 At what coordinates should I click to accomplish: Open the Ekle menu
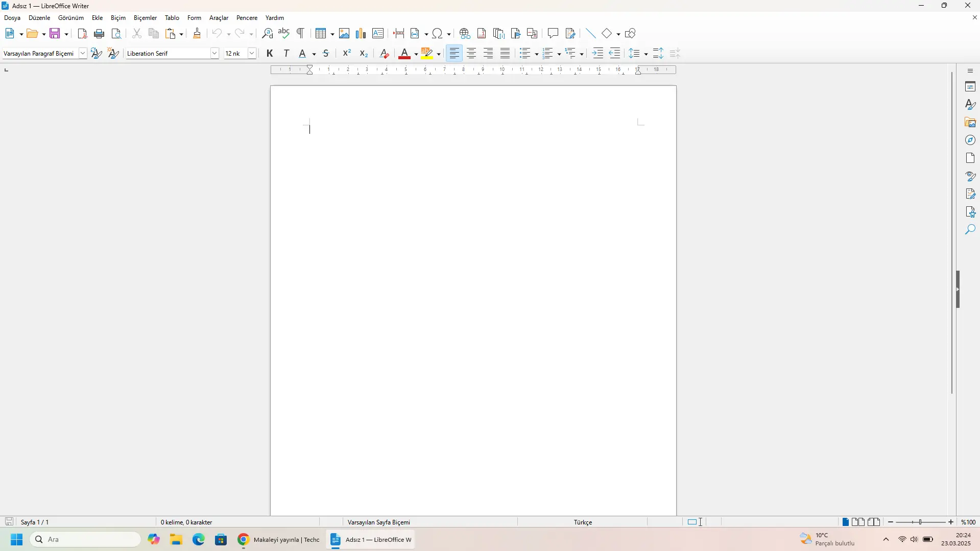(98, 18)
